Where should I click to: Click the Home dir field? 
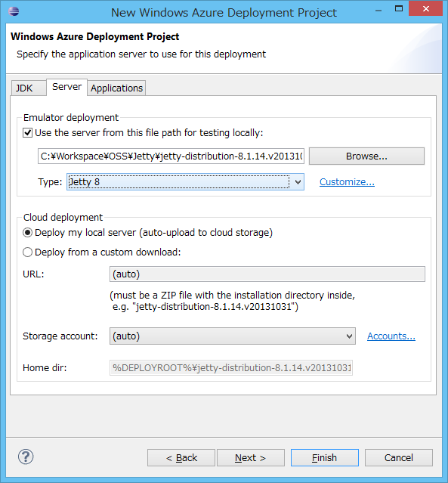point(231,368)
